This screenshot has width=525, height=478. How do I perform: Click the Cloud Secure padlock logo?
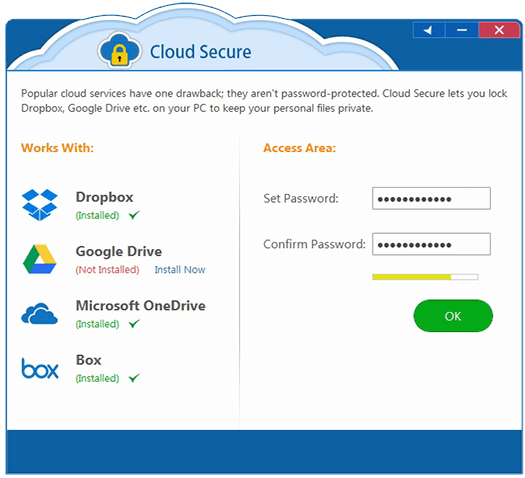tap(120, 50)
